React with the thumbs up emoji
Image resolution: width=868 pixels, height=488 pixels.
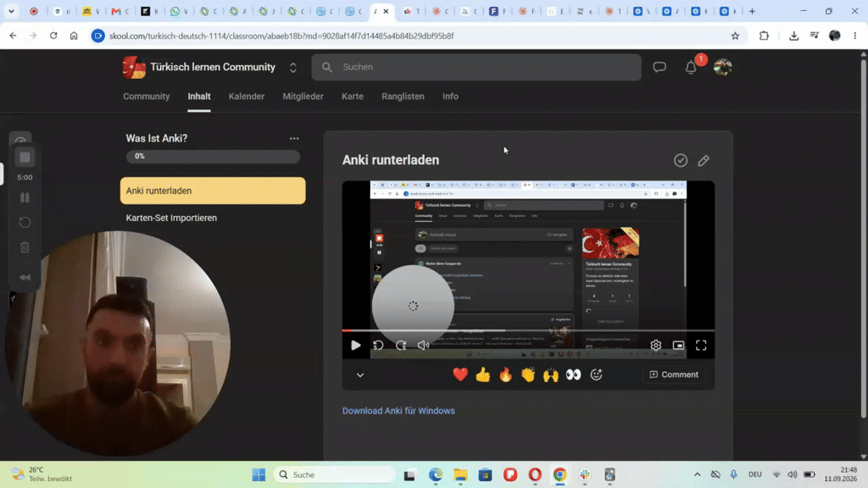click(x=482, y=374)
